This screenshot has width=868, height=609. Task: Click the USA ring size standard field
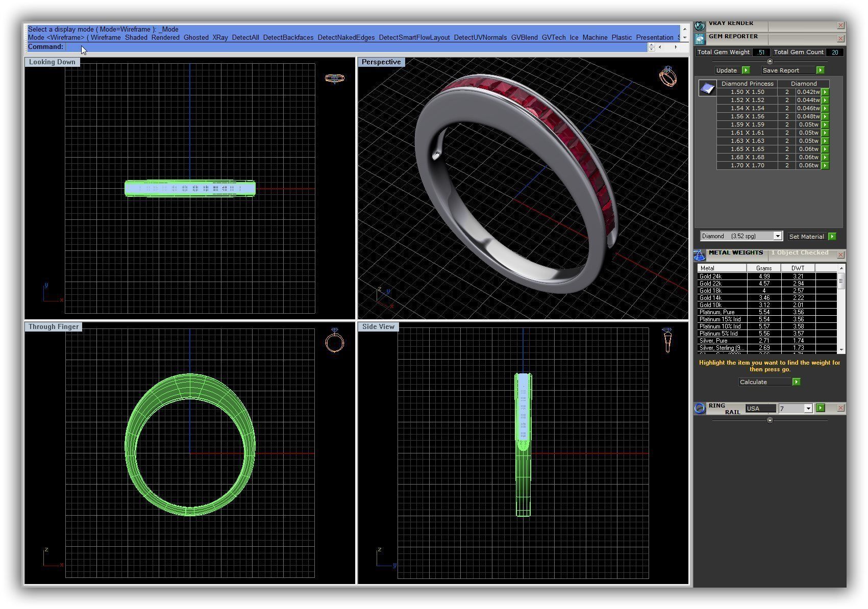coord(760,409)
